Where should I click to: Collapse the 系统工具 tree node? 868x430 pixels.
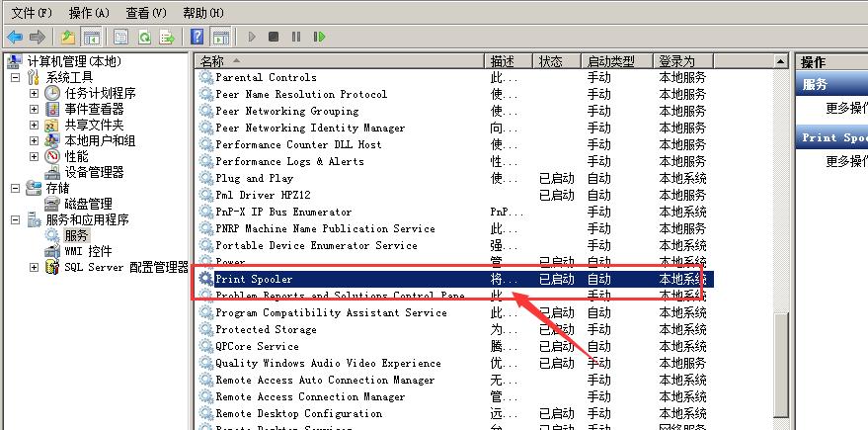click(15, 77)
